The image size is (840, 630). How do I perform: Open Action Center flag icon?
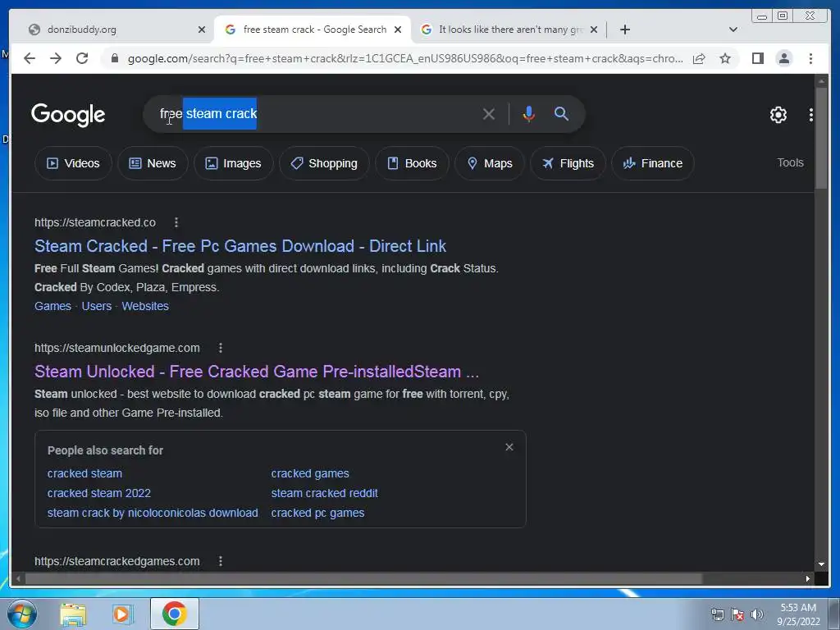pos(737,614)
